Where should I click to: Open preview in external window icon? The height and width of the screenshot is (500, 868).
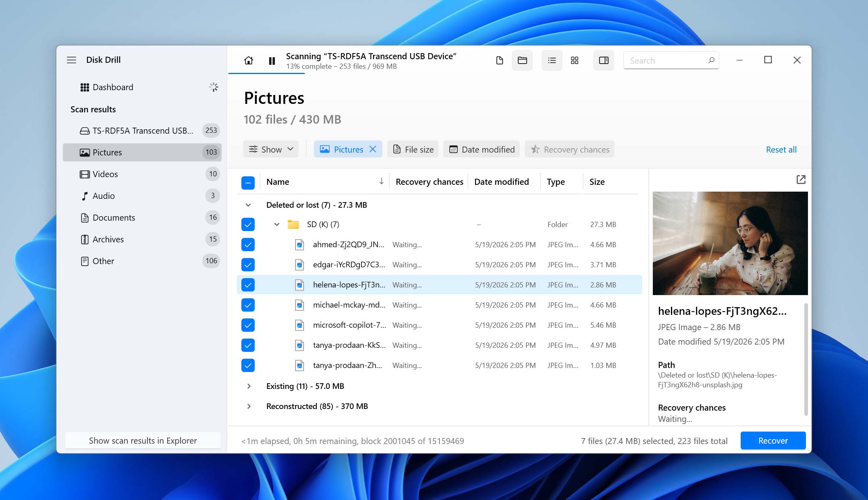coord(801,180)
